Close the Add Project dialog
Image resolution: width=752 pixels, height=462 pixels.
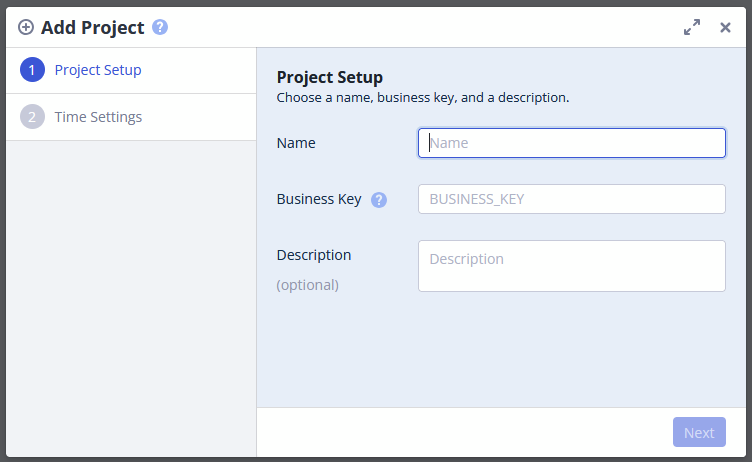pos(726,27)
